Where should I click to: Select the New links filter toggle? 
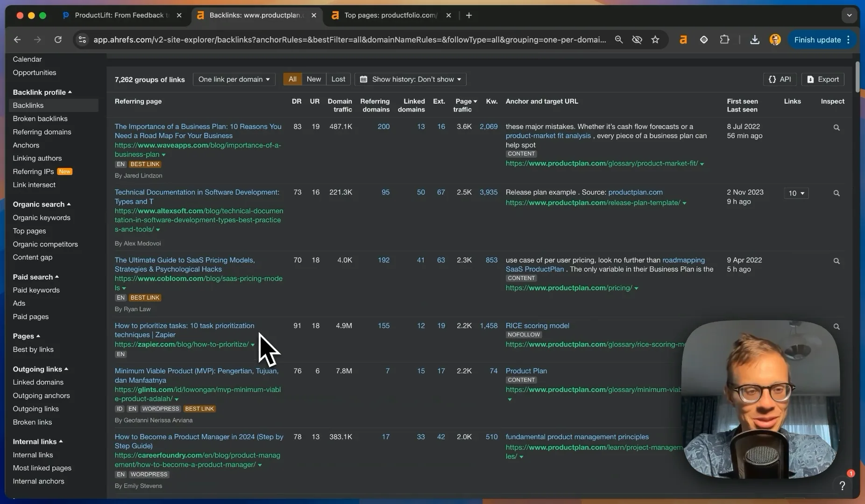coord(313,79)
